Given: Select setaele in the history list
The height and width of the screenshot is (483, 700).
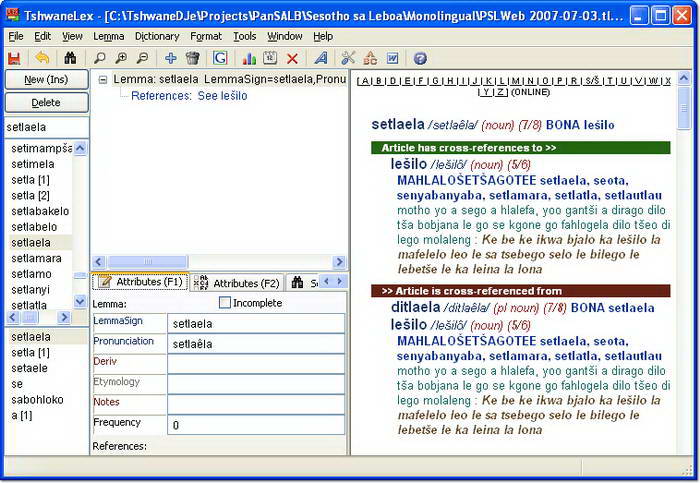Looking at the screenshot, I should (x=29, y=368).
